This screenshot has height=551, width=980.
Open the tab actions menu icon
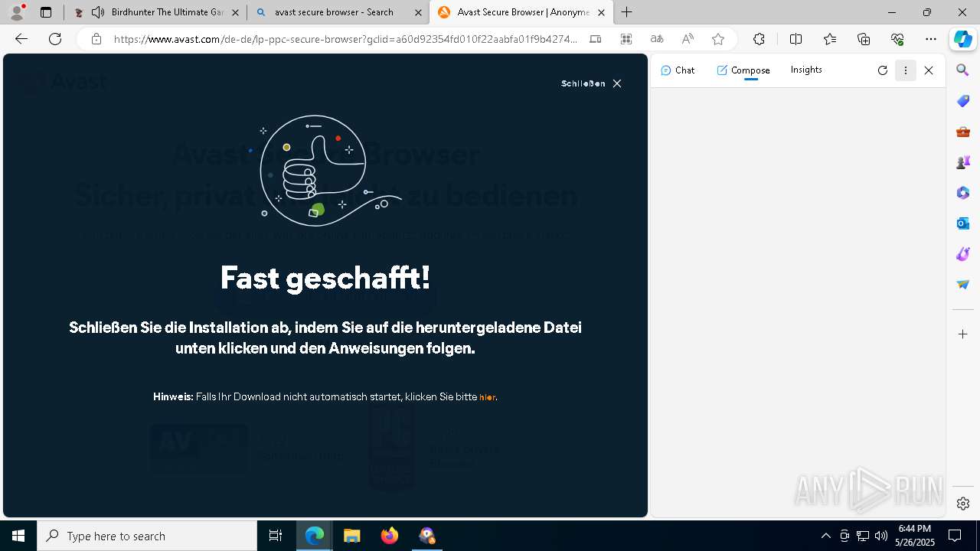(x=46, y=12)
